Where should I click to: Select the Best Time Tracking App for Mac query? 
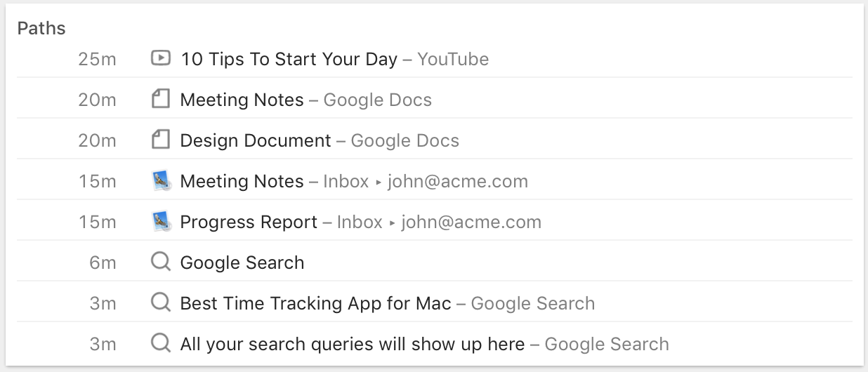point(316,304)
